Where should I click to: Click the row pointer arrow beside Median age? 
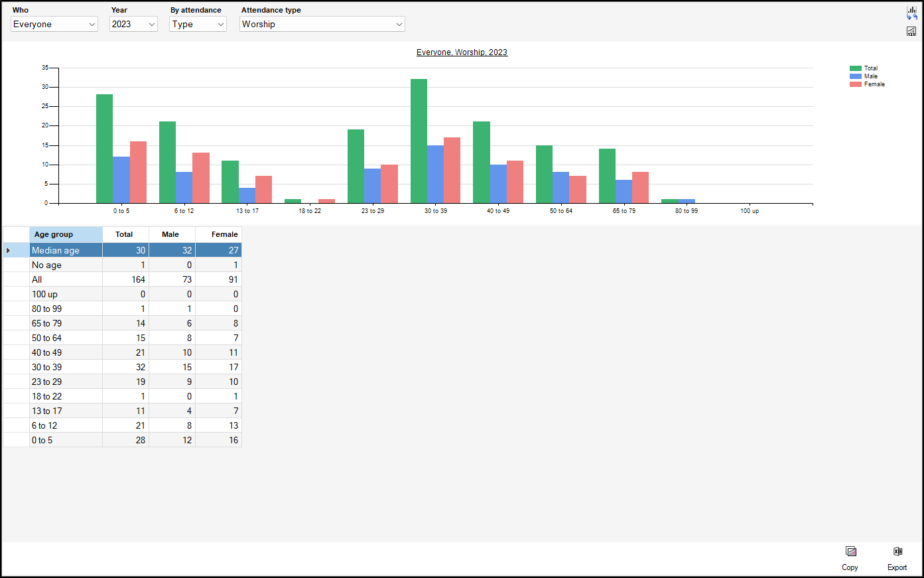(8, 250)
